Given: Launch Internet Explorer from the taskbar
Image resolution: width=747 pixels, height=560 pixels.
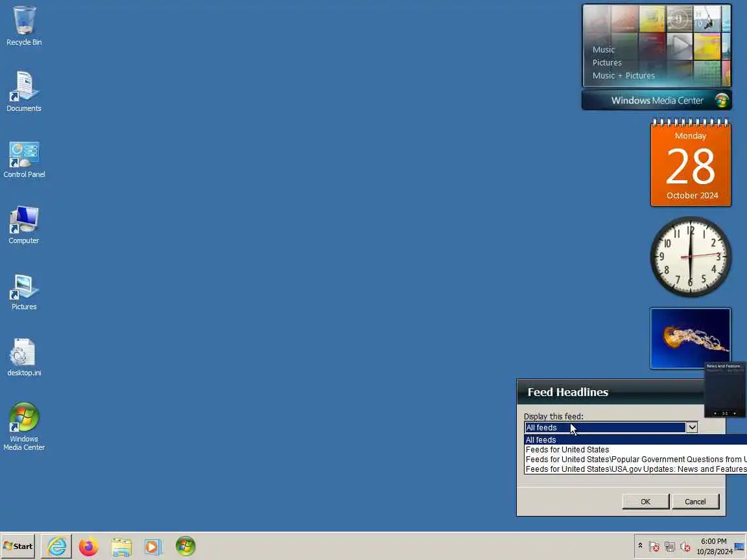Looking at the screenshot, I should point(56,546).
